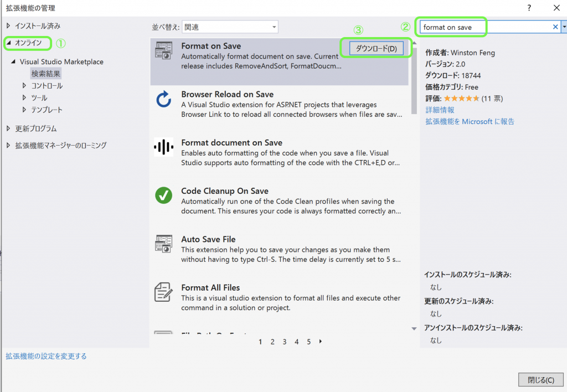Click the Format document on Save bars icon
The height and width of the screenshot is (392, 567).
pyautogui.click(x=163, y=148)
